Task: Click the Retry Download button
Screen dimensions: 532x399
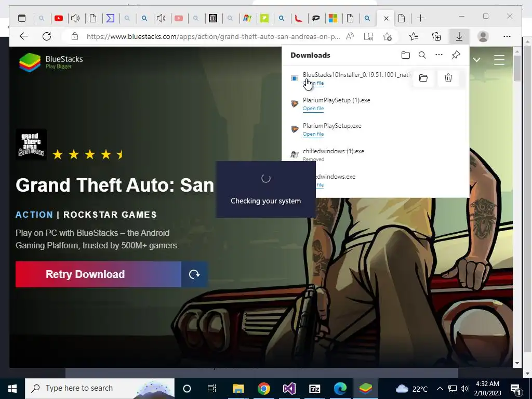Action: pyautogui.click(x=98, y=274)
